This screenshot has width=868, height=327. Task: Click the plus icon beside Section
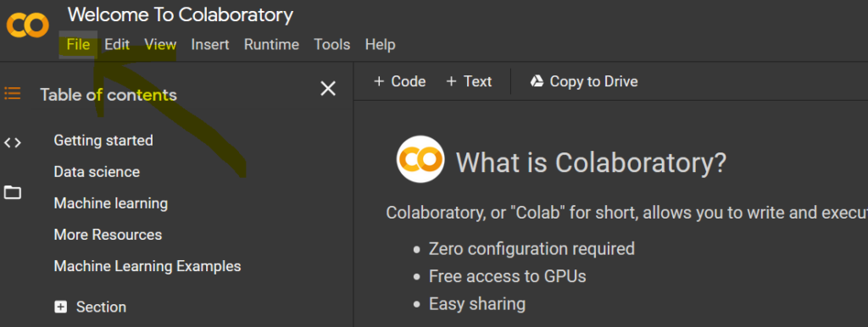coord(60,307)
